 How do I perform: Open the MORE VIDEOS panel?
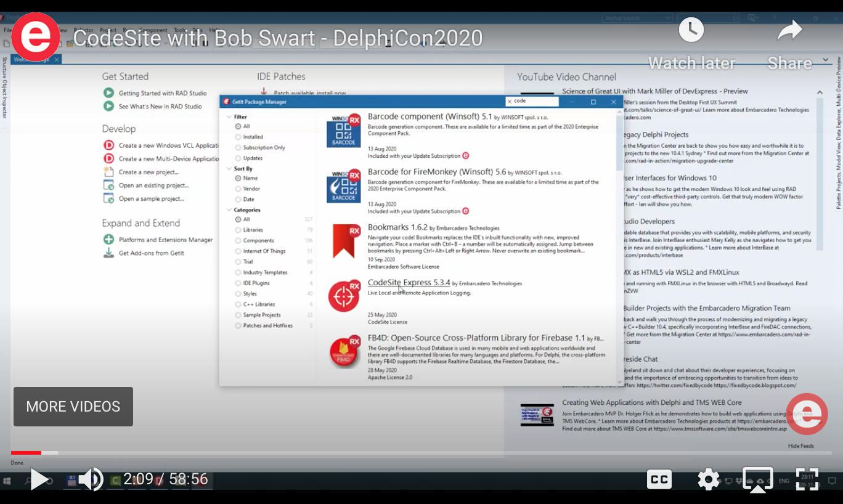73,407
